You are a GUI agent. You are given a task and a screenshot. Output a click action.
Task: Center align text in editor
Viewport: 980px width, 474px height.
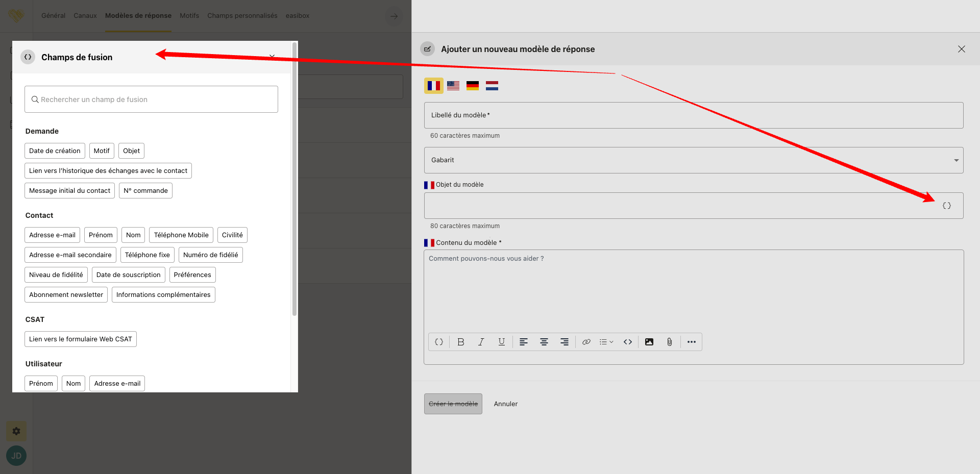(544, 342)
